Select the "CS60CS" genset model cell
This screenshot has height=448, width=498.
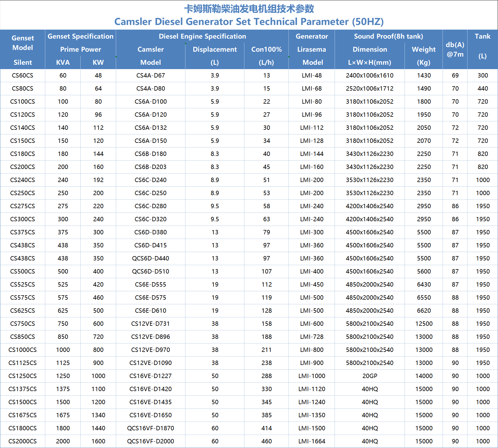(23, 75)
